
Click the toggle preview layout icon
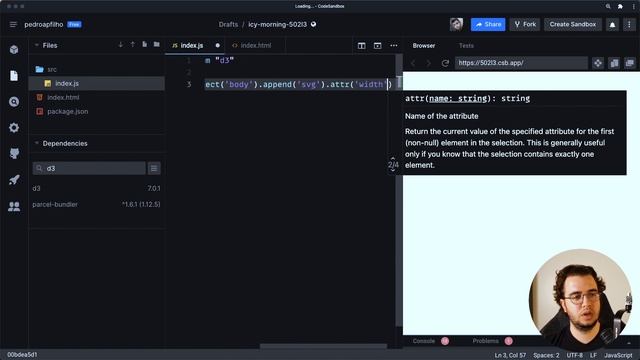point(378,45)
